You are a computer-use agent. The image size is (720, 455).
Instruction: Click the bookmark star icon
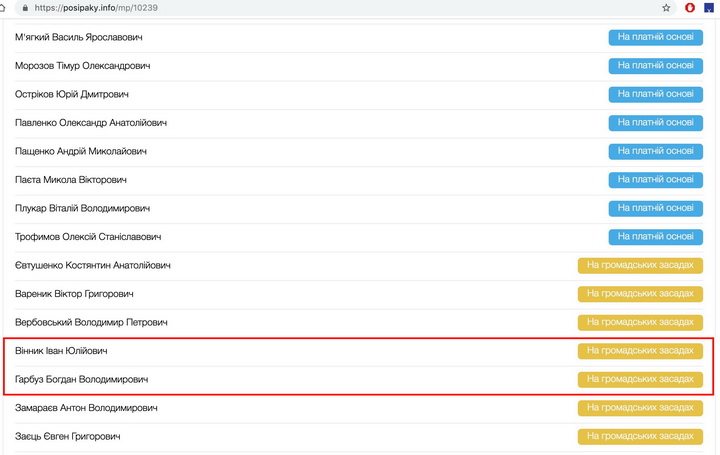coord(666,7)
